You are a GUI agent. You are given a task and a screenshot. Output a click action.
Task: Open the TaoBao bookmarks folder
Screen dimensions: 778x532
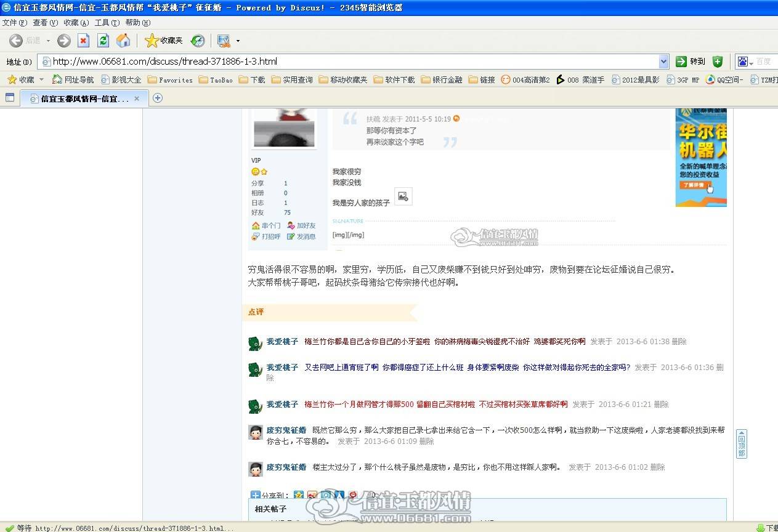pos(216,79)
